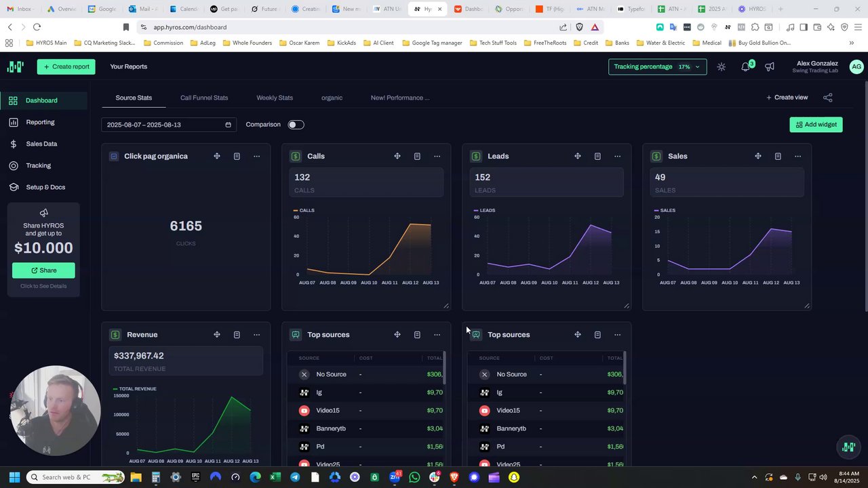The height and width of the screenshot is (488, 868).
Task: Open Click pag organica report icon
Action: (237, 156)
